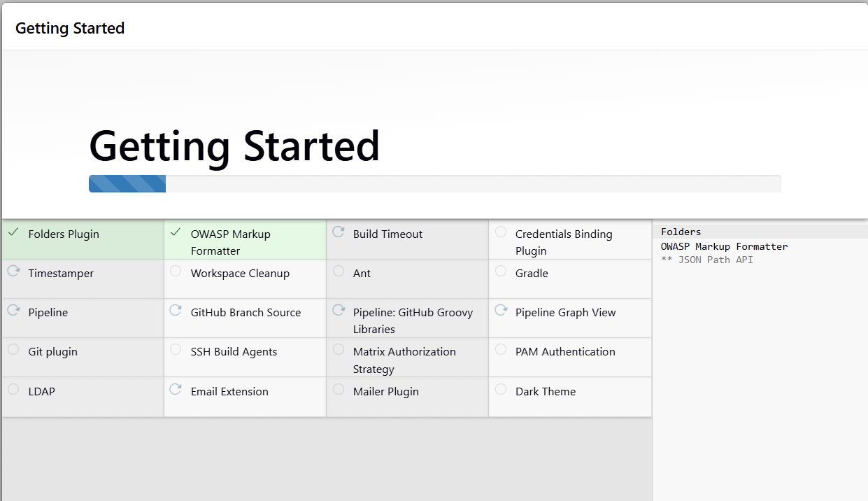This screenshot has height=501, width=868.
Task: Click the Folders Plugin checkmark icon
Action: click(13, 232)
